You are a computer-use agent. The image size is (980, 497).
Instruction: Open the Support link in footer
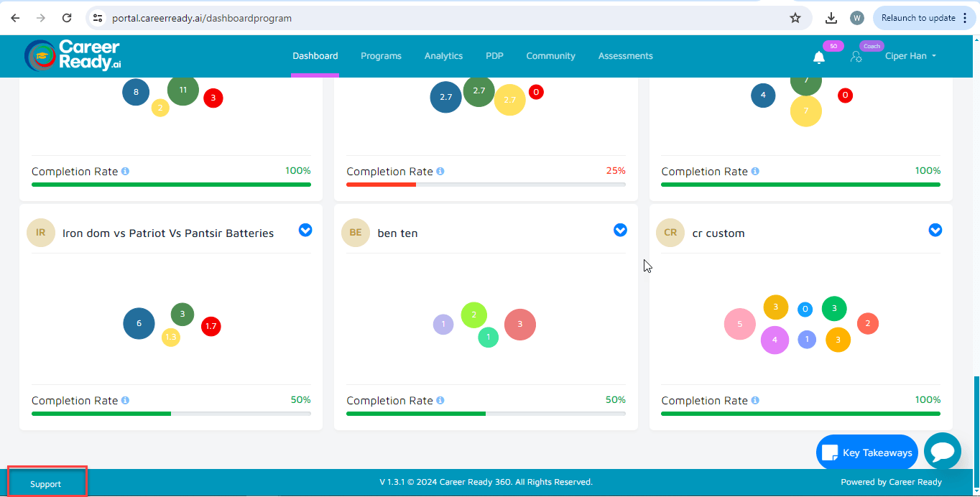(46, 484)
